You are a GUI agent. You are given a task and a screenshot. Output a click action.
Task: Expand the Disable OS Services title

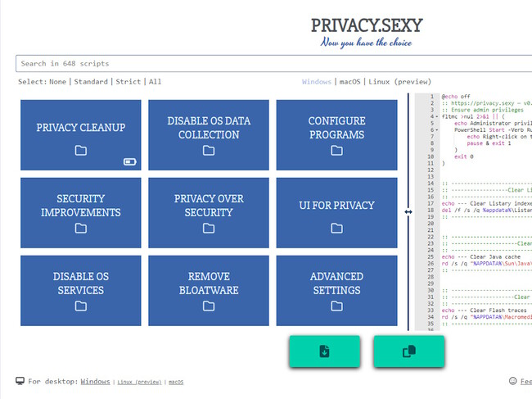(81, 283)
